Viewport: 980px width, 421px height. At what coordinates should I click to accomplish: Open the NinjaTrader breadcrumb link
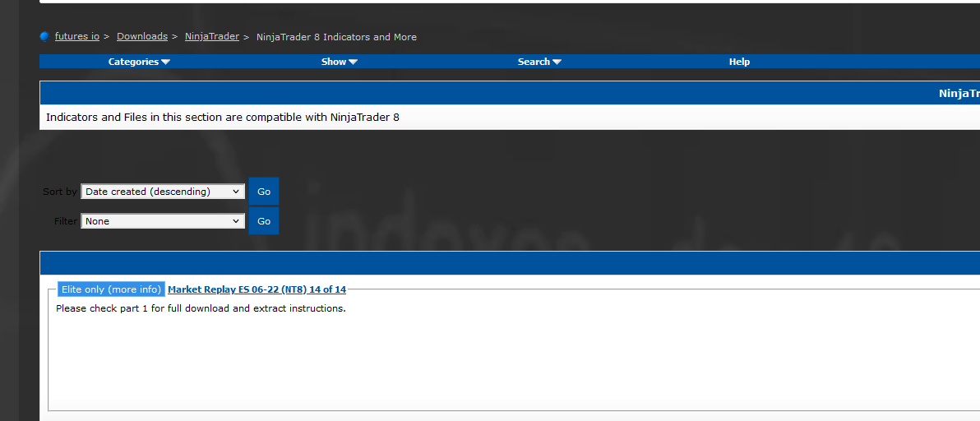(212, 37)
